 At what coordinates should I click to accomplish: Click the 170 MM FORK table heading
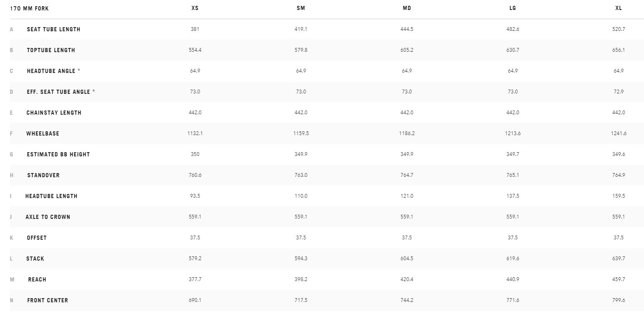point(29,8)
